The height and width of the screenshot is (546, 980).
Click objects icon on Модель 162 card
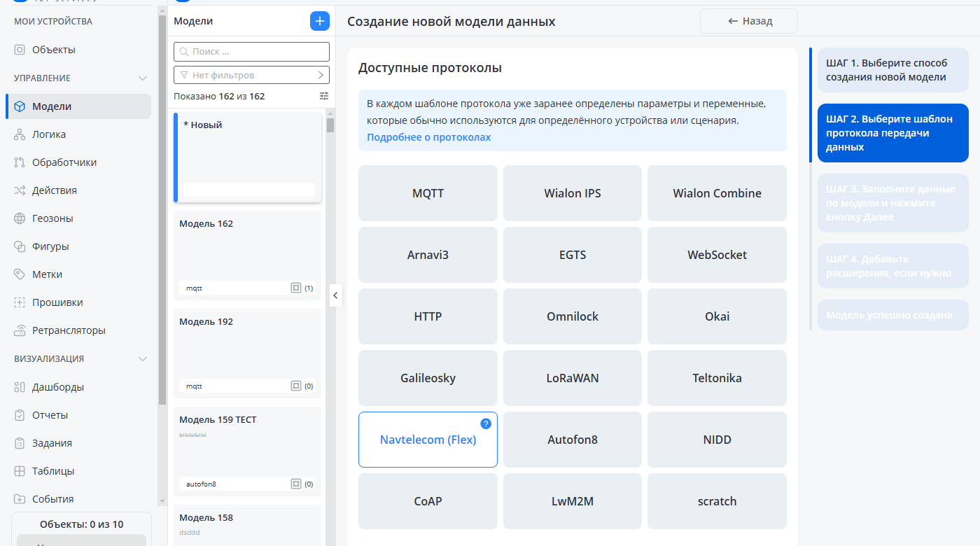point(296,288)
